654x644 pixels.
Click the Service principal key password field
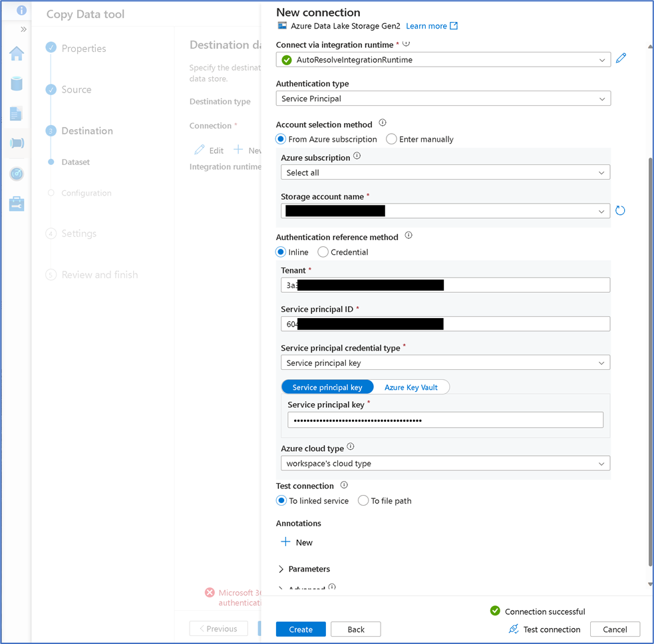[446, 420]
